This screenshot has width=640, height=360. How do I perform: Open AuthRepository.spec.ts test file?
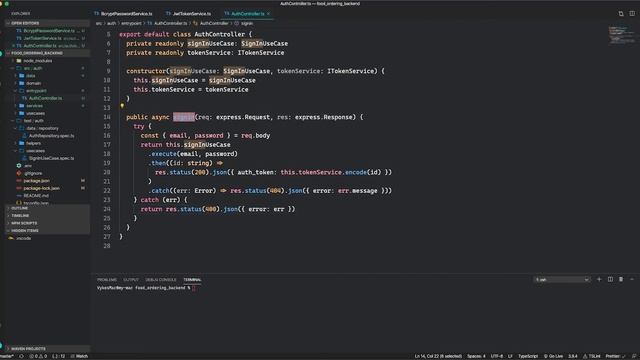51,136
